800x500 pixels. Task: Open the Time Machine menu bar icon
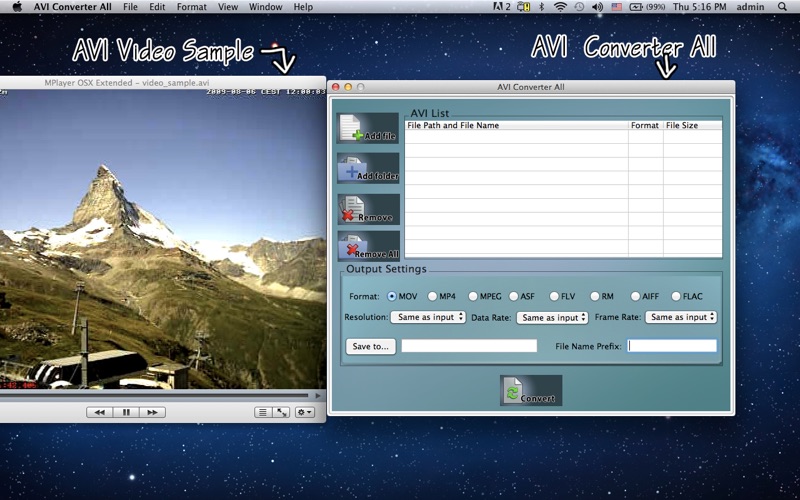tap(579, 7)
